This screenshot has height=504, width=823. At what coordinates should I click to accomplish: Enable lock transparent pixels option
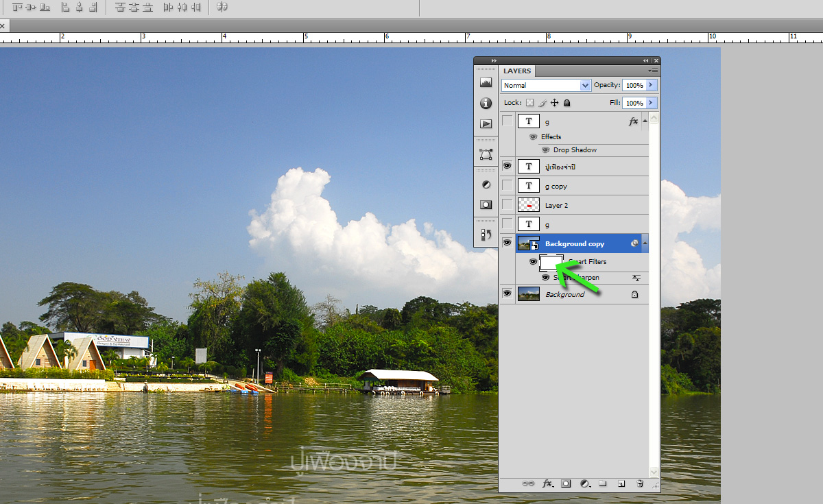point(529,103)
